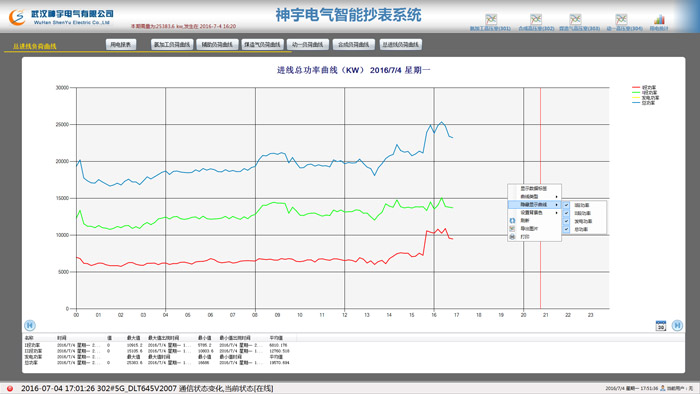
Task: Expand the 曲线类型 submenu
Action: (534, 196)
